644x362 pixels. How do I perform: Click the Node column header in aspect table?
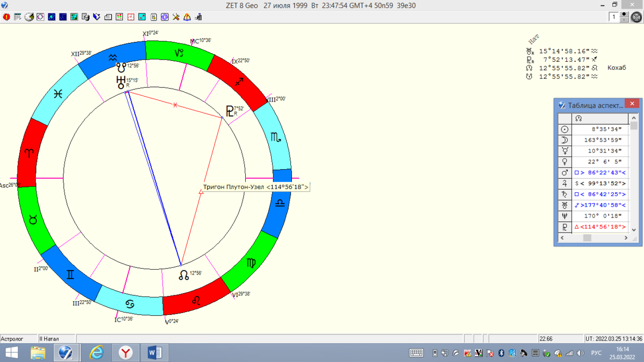click(x=601, y=119)
